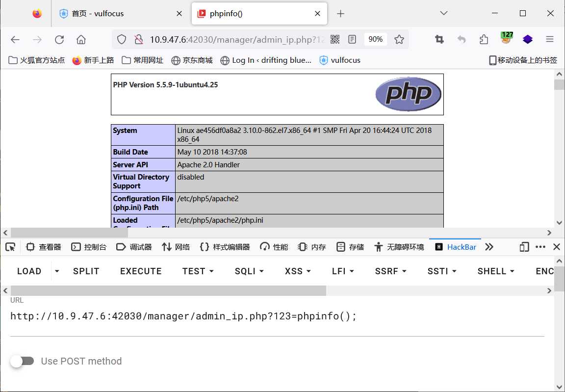The height and width of the screenshot is (392, 565).
Task: Click the QR code icon in address bar
Action: point(335,39)
